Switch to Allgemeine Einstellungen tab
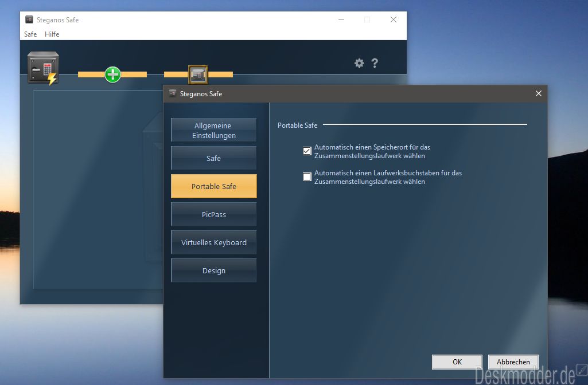The height and width of the screenshot is (385, 588). [214, 130]
